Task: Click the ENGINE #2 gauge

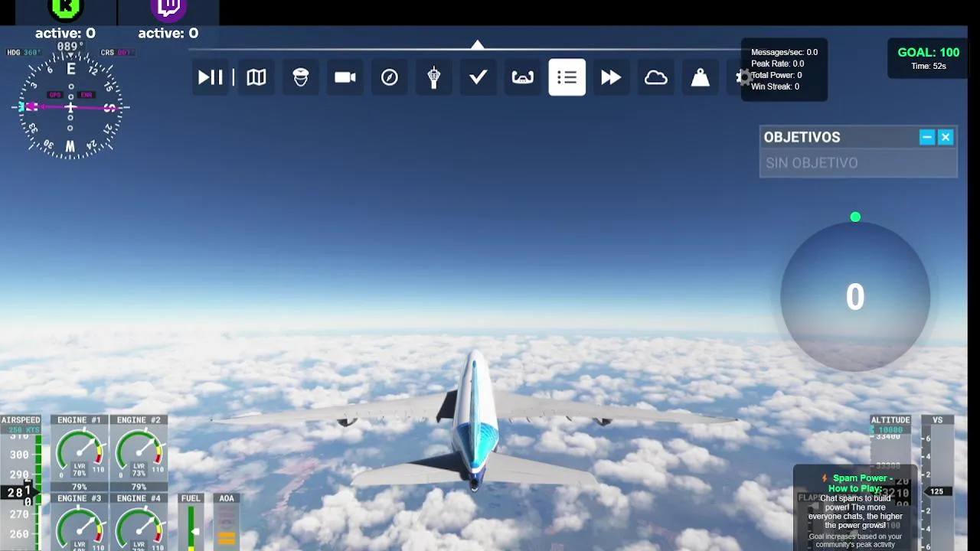Action: tap(139, 452)
